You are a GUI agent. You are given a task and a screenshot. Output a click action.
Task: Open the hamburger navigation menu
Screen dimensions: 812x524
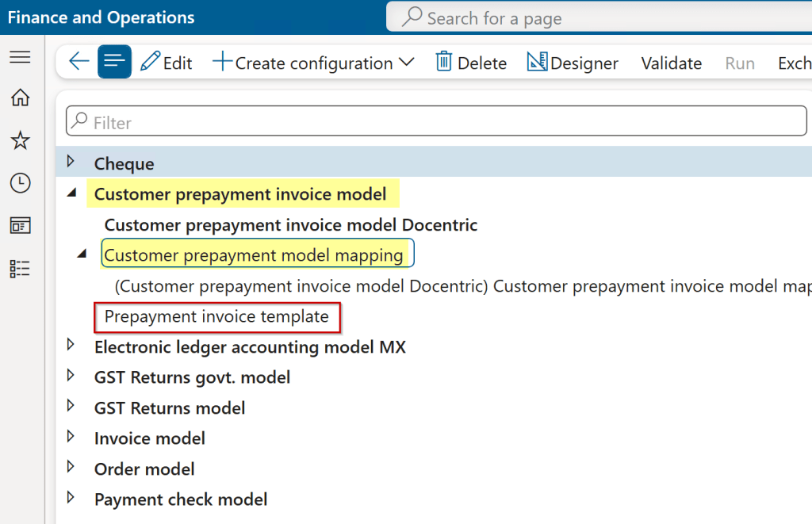pyautogui.click(x=21, y=57)
